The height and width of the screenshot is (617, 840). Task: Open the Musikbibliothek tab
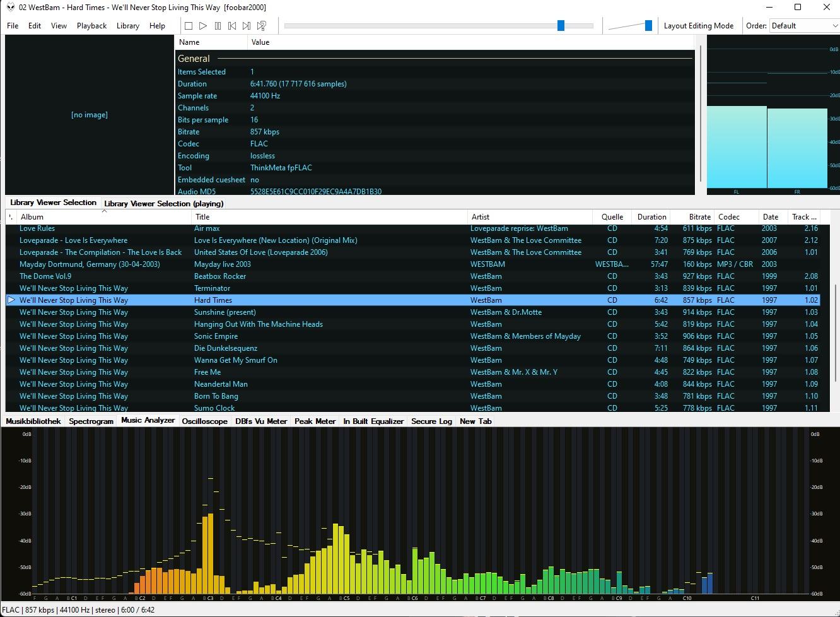click(x=33, y=421)
